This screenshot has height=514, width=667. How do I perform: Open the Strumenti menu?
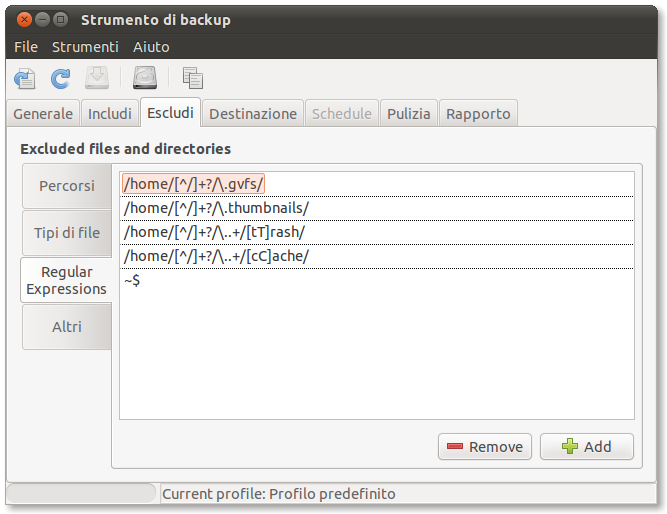coord(85,47)
